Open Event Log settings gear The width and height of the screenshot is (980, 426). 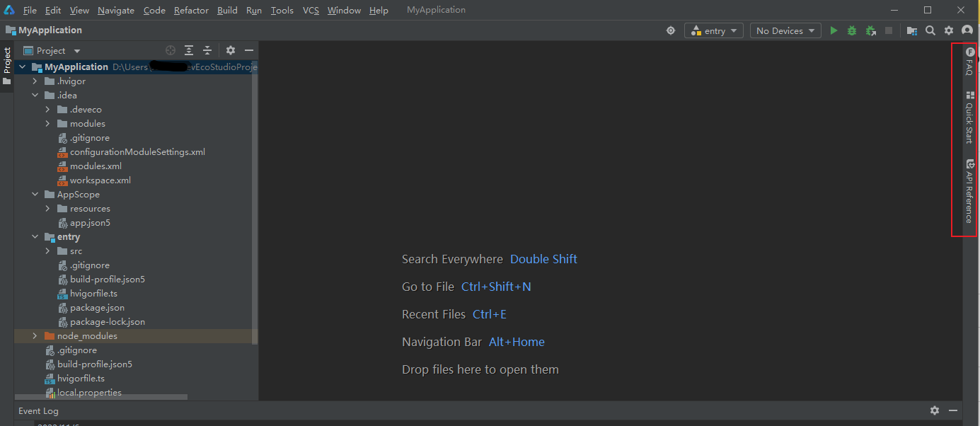(x=935, y=410)
